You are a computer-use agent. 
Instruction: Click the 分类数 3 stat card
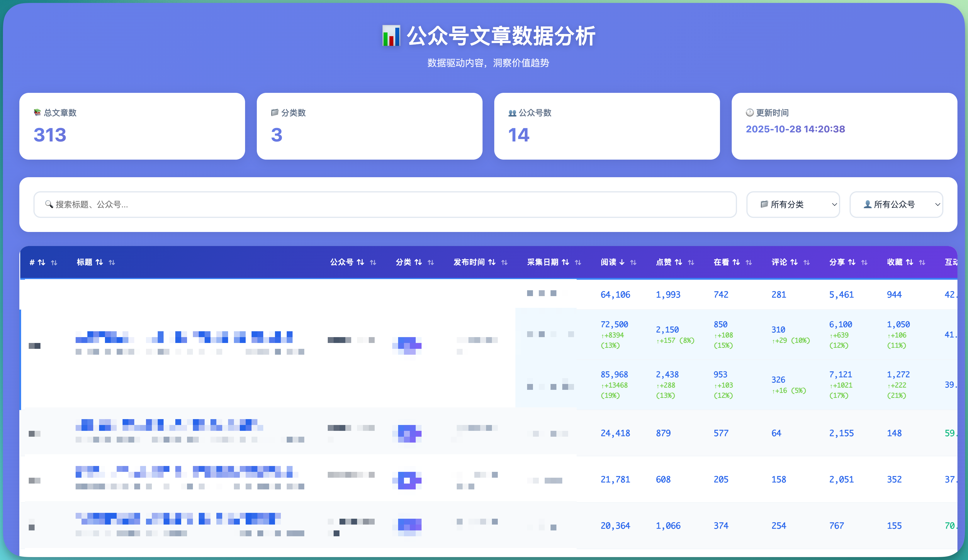(369, 126)
